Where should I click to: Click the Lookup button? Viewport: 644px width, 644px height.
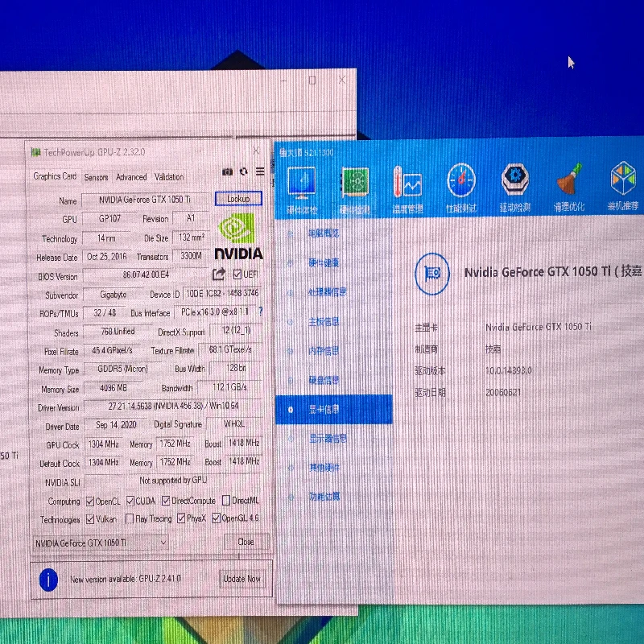238,199
